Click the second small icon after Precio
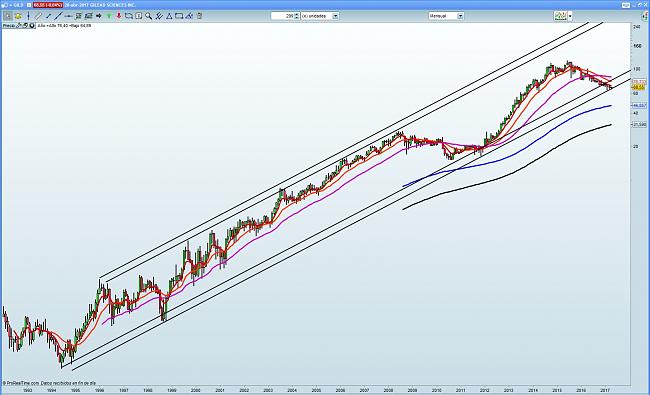Screen dimensions: 650x395 click(x=25, y=26)
